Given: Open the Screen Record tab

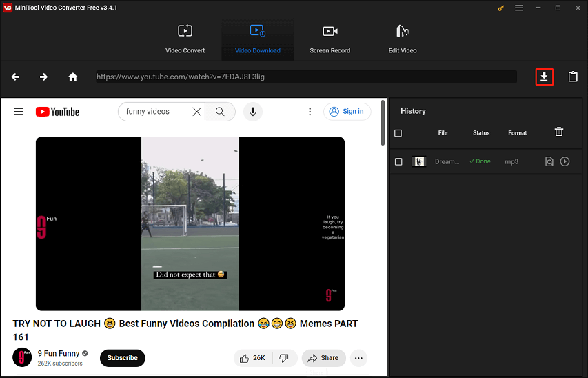Looking at the screenshot, I should click(330, 39).
